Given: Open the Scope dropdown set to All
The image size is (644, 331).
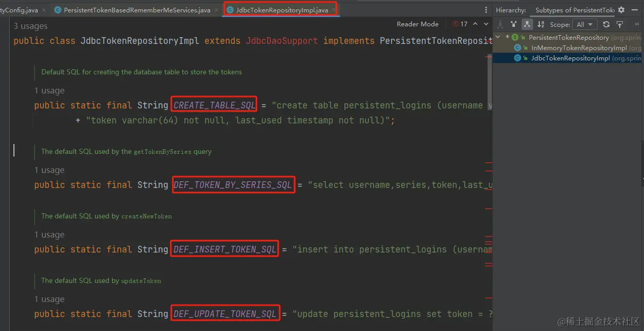Looking at the screenshot, I should [x=585, y=24].
